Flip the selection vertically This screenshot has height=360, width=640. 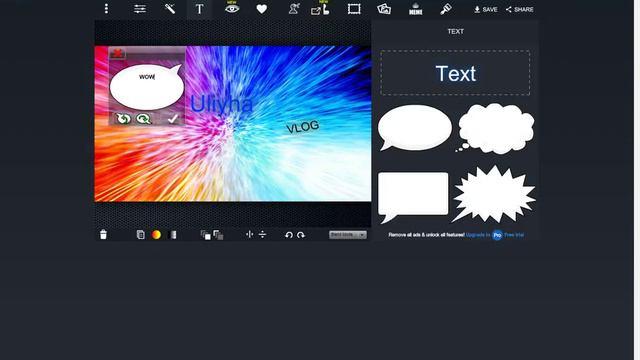coord(262,234)
